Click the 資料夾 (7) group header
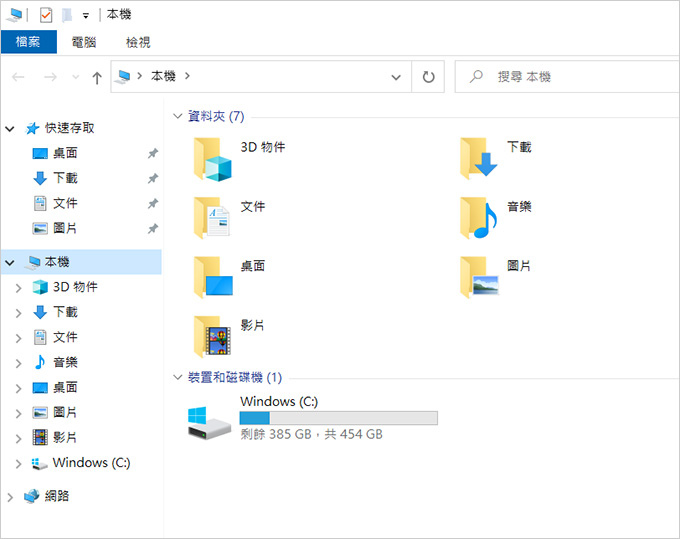The image size is (680, 539). click(216, 116)
